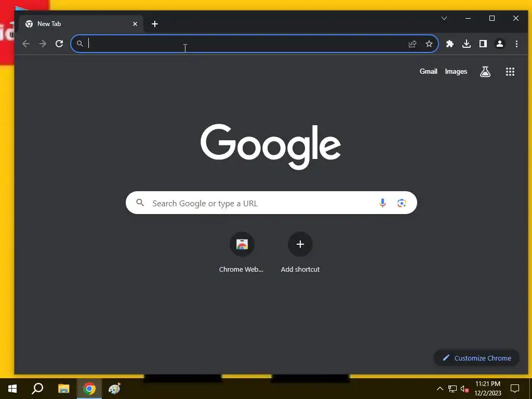532x399 pixels.
Task: Open Search Labs flask icon
Action: [485, 72]
